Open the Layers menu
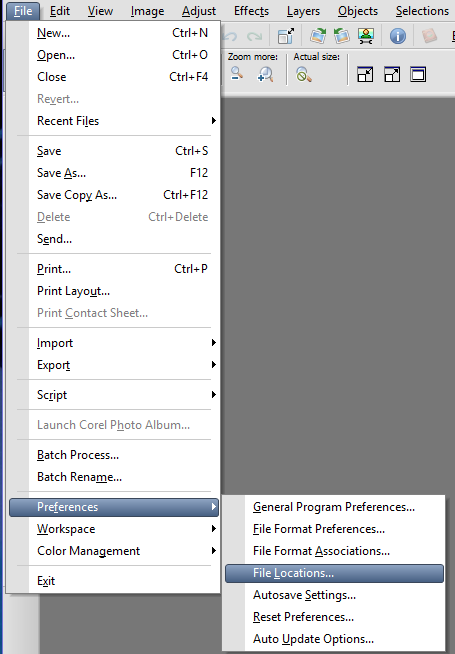Viewport: 455px width, 654px height. (x=303, y=11)
